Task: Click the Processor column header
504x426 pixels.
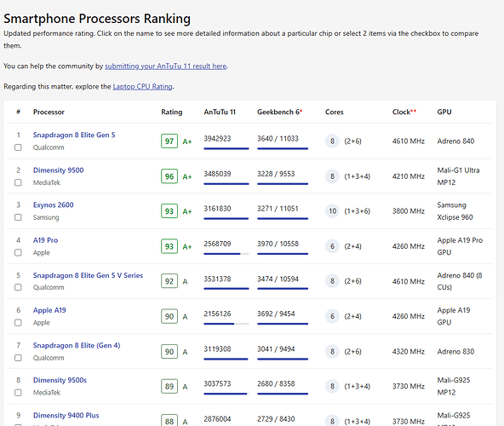Action: 49,112
